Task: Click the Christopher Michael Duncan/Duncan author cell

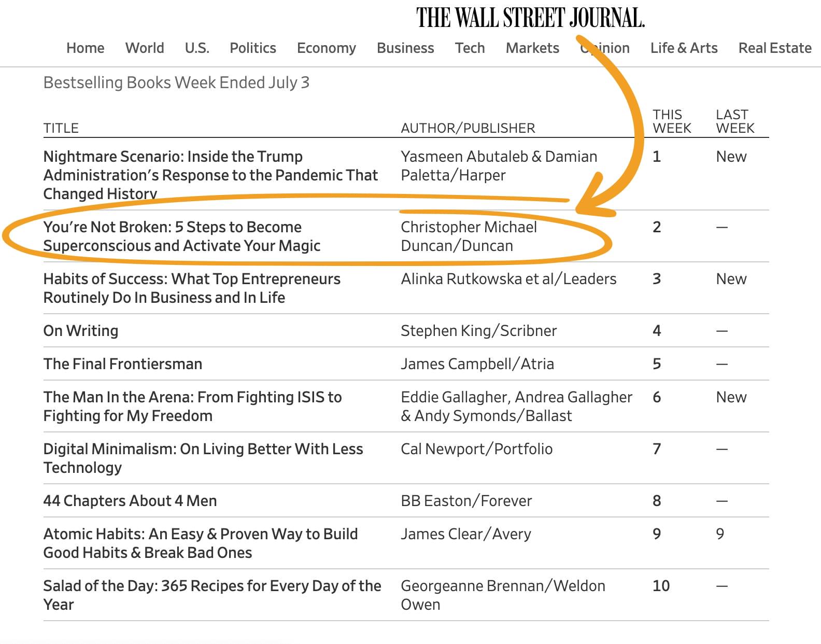Action: click(469, 236)
